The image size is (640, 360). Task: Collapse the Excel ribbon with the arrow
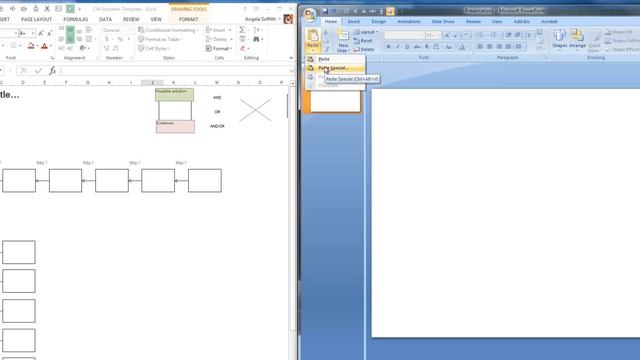pos(291,58)
